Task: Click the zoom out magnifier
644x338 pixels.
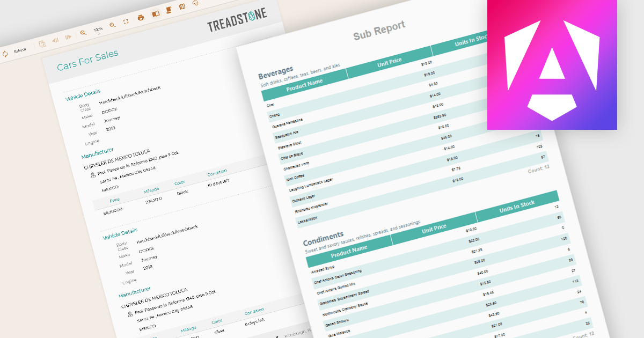Action: [x=83, y=33]
